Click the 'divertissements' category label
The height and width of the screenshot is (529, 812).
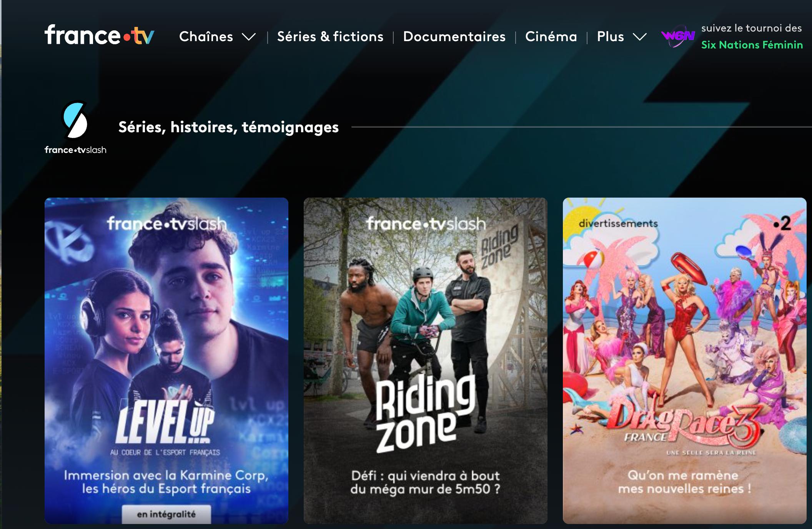(618, 223)
